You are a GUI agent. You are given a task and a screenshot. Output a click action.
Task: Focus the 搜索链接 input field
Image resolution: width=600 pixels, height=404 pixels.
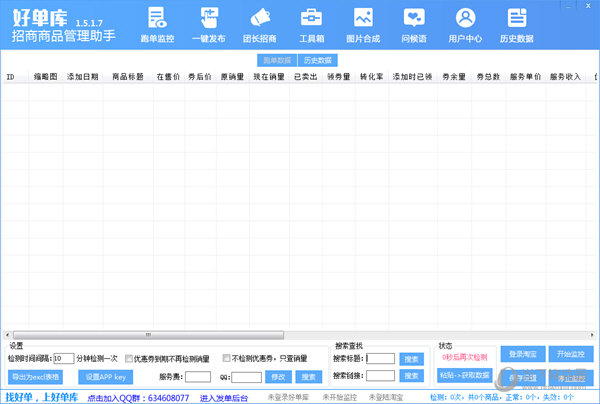[380, 375]
